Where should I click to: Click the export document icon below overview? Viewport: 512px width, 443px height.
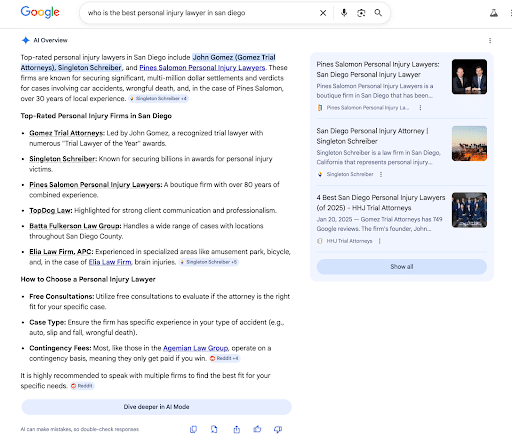(214, 429)
